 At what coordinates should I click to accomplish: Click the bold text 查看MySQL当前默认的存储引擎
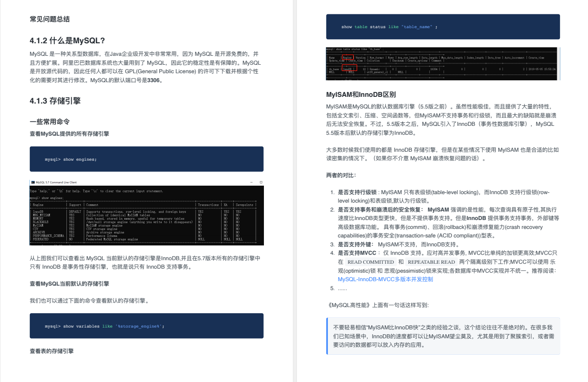(70, 284)
